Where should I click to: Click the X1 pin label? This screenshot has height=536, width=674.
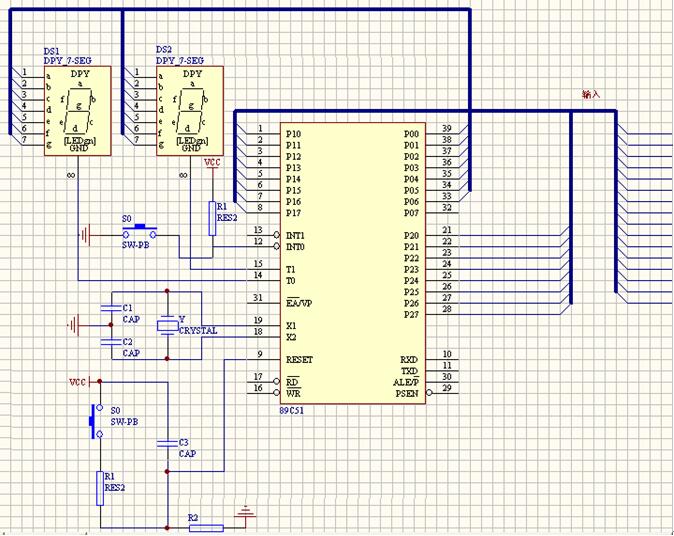point(291,326)
